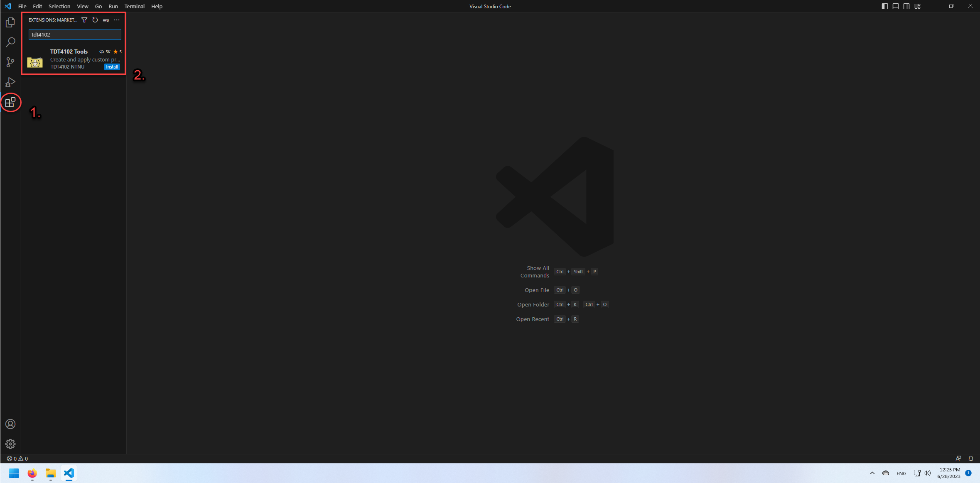This screenshot has height=483, width=980.
Task: Click the TDT4102 Tools folder icon thumbnail
Action: pyautogui.click(x=35, y=62)
